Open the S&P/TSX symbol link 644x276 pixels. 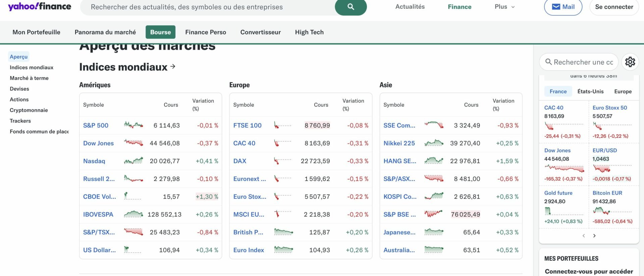99,232
